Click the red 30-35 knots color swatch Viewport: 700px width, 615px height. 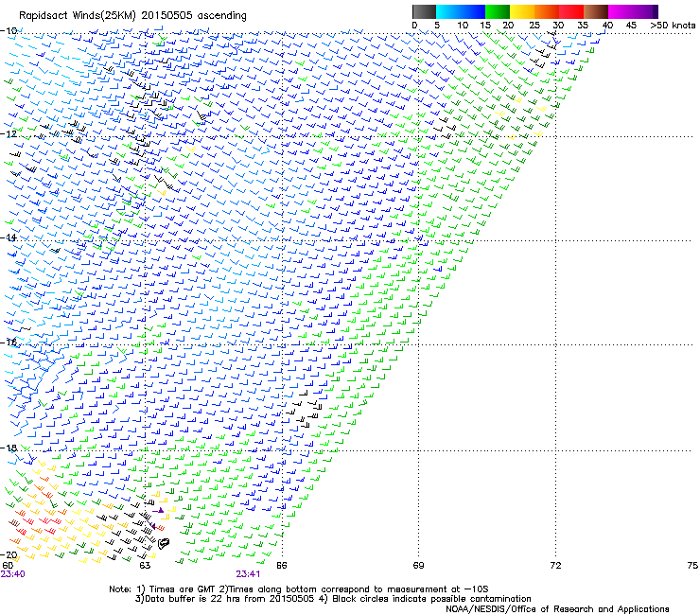coord(571,11)
